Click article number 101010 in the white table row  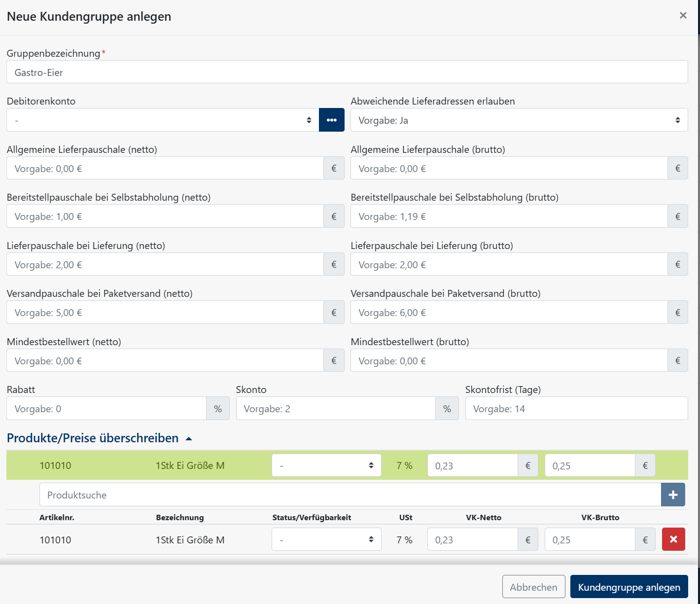point(55,540)
